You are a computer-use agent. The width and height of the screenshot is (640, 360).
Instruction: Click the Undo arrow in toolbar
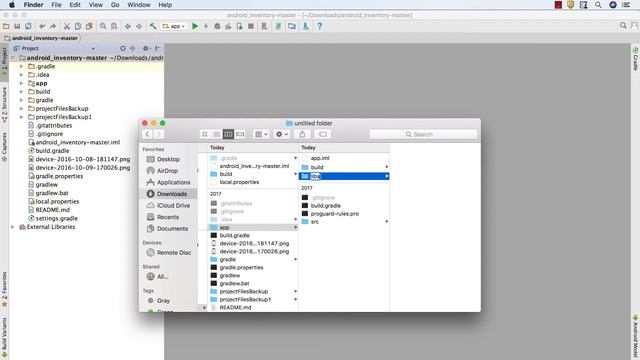(42, 26)
